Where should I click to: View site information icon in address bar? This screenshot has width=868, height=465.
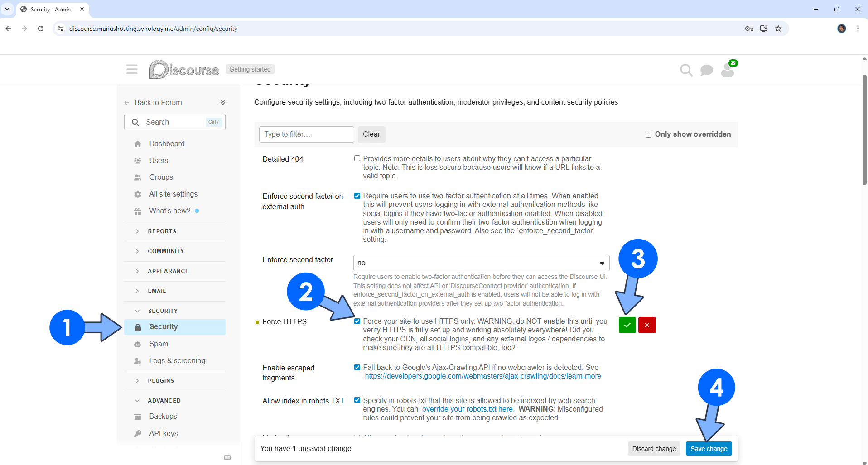point(60,29)
